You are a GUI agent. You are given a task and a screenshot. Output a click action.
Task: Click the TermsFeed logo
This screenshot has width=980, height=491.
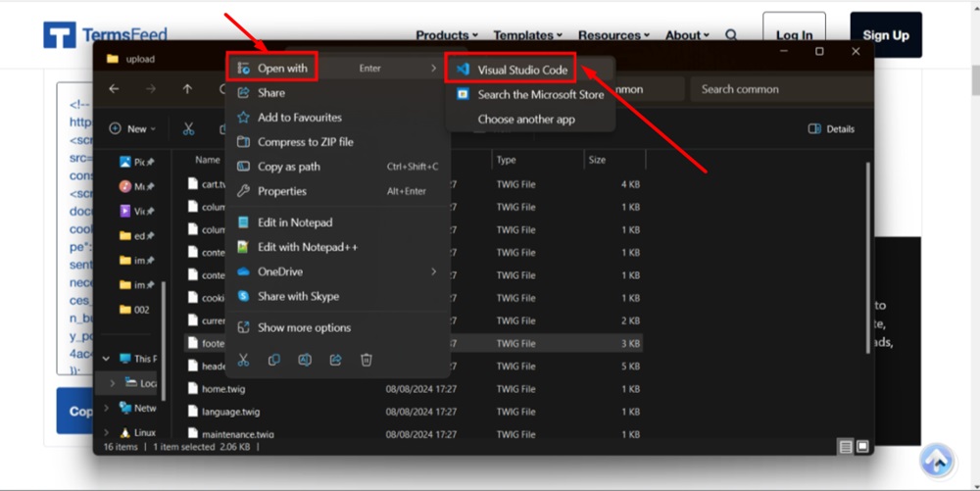pos(105,34)
